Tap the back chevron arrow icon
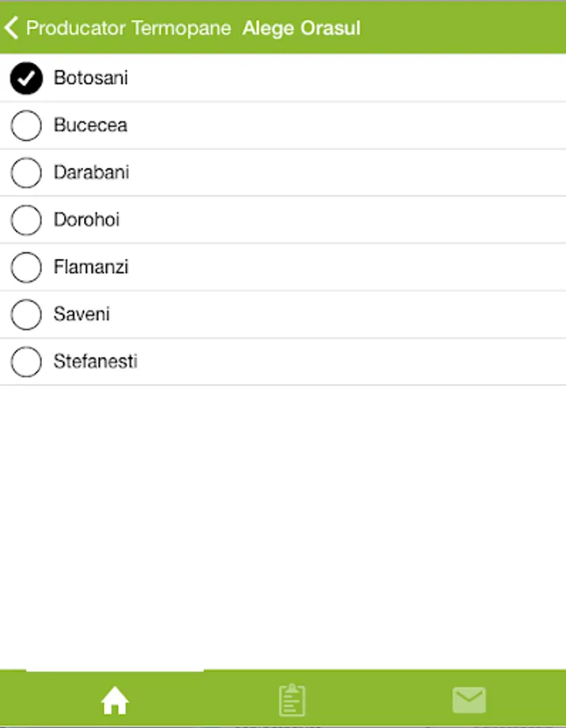566x728 pixels. (x=11, y=28)
